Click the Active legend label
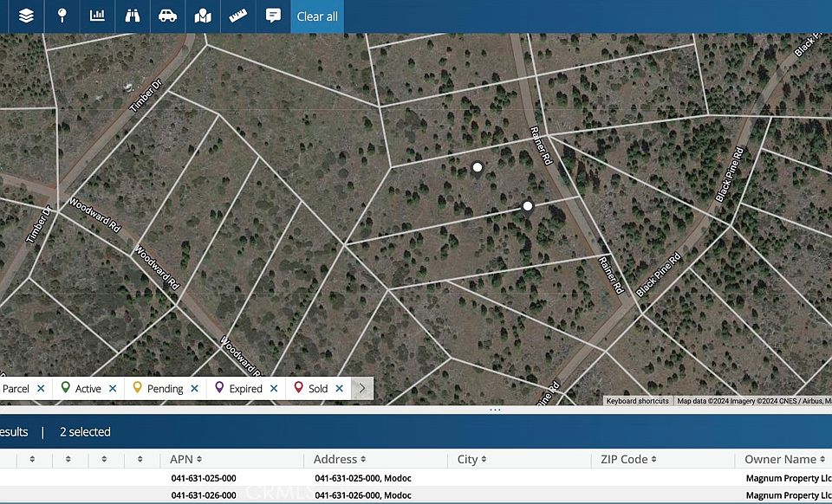This screenshot has width=832, height=504. point(88,389)
